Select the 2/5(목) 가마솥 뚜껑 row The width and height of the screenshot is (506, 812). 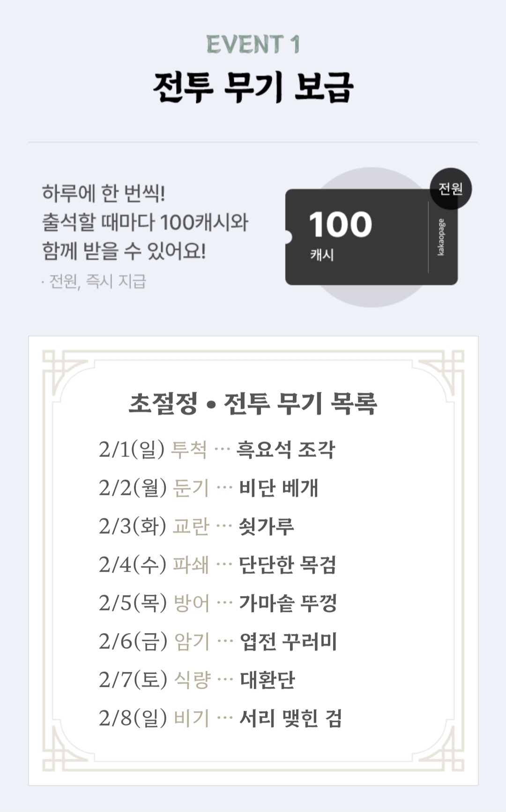click(218, 604)
